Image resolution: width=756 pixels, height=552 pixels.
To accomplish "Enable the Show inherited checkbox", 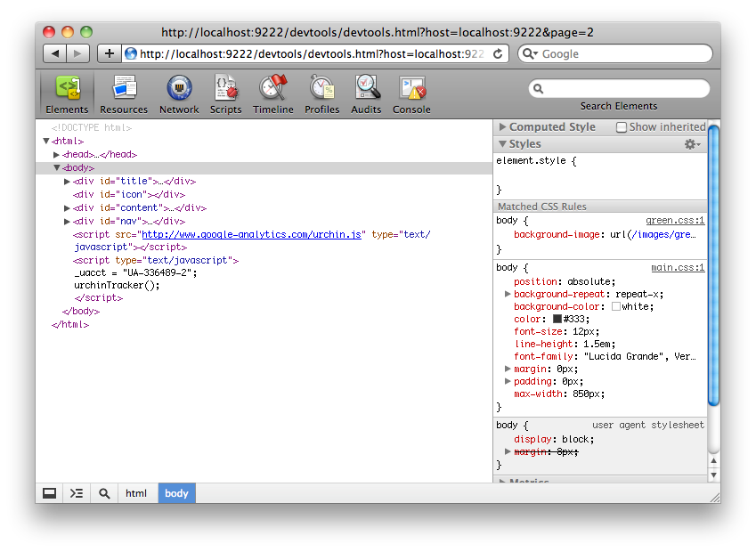I will point(622,127).
